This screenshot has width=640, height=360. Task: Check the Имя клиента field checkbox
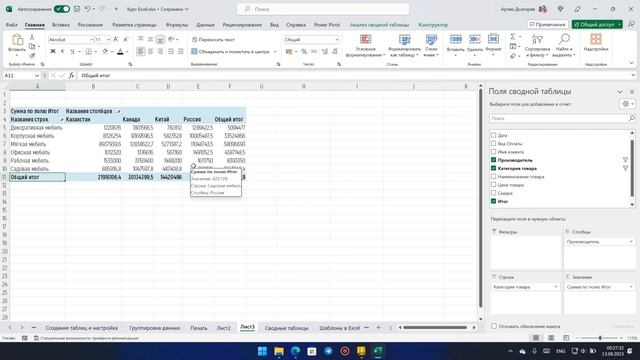pyautogui.click(x=493, y=151)
